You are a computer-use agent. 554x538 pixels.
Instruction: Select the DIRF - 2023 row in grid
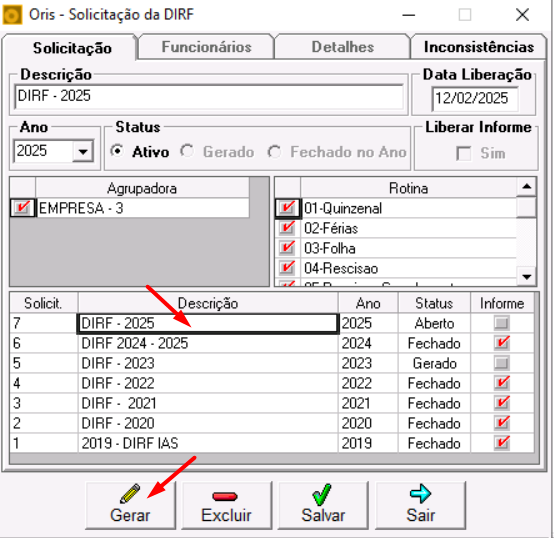(x=271, y=363)
